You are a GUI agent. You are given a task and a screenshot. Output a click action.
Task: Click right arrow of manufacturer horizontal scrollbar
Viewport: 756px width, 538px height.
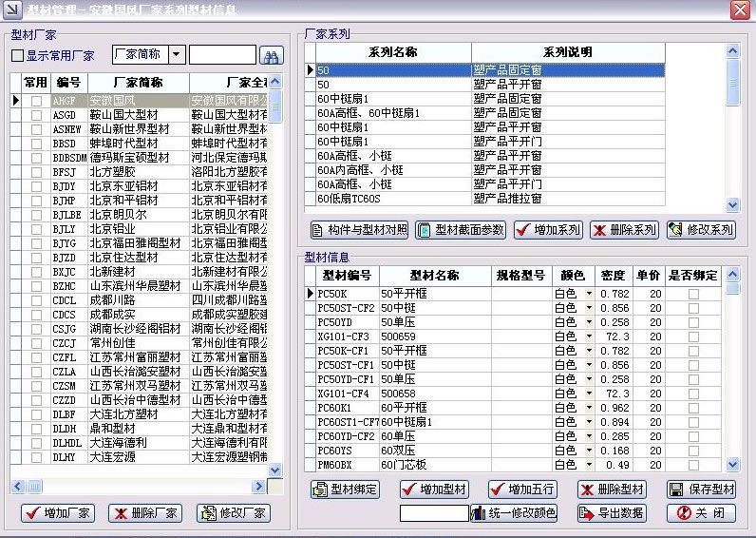click(258, 486)
